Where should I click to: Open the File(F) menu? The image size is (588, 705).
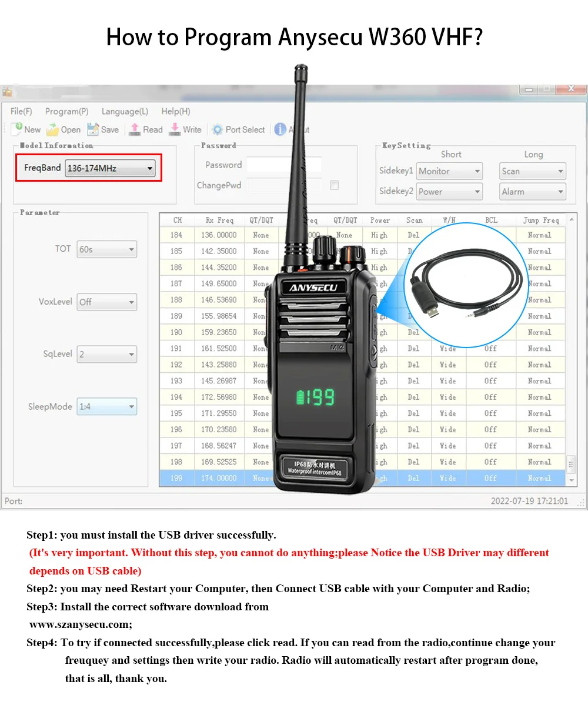(x=21, y=111)
